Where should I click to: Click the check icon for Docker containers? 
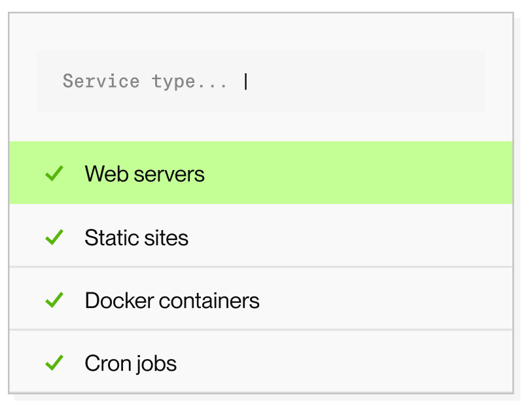click(x=54, y=300)
